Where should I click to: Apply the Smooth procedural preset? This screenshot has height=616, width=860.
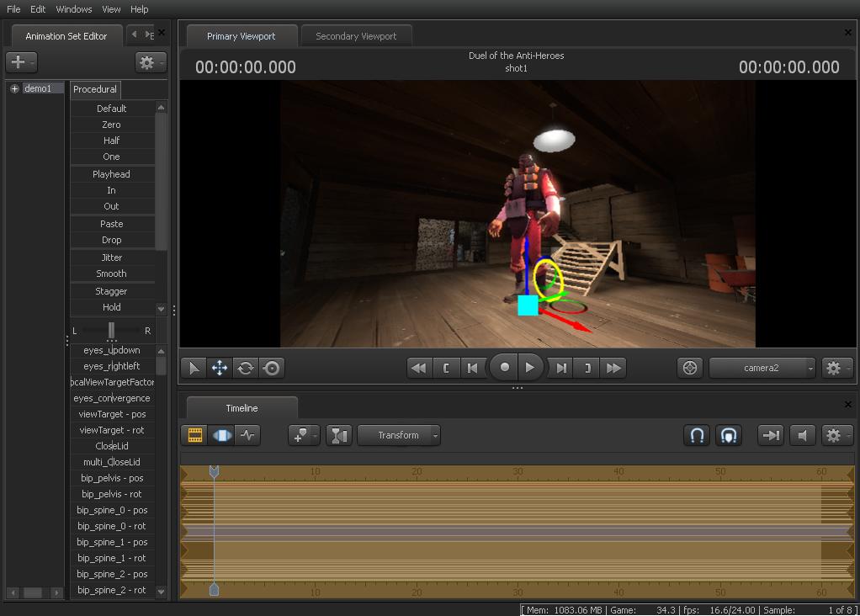coord(112,273)
